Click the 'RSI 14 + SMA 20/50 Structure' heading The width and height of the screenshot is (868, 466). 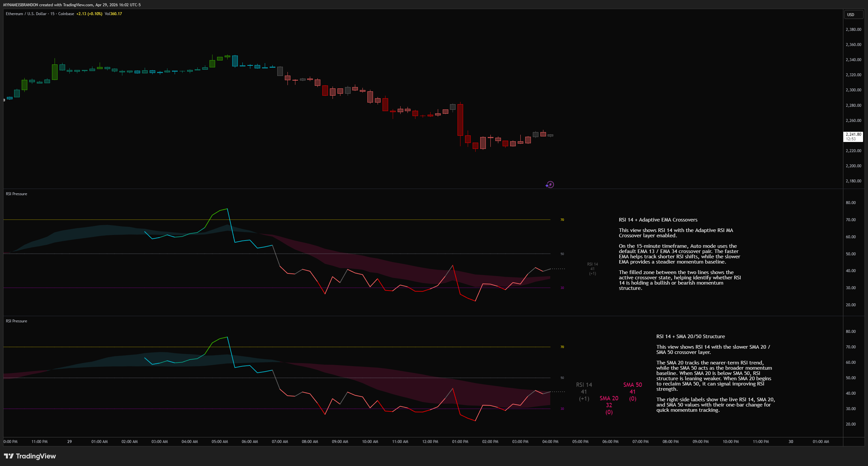tap(690, 337)
